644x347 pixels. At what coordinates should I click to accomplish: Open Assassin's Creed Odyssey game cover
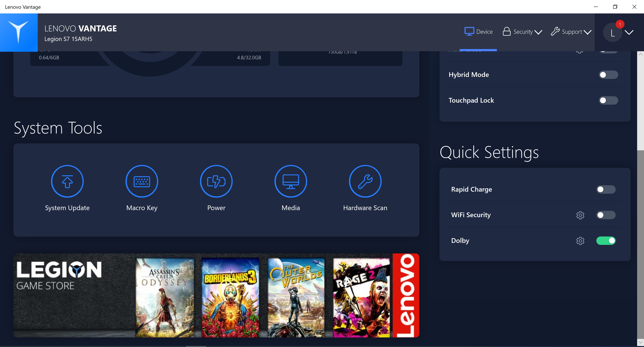coord(165,298)
